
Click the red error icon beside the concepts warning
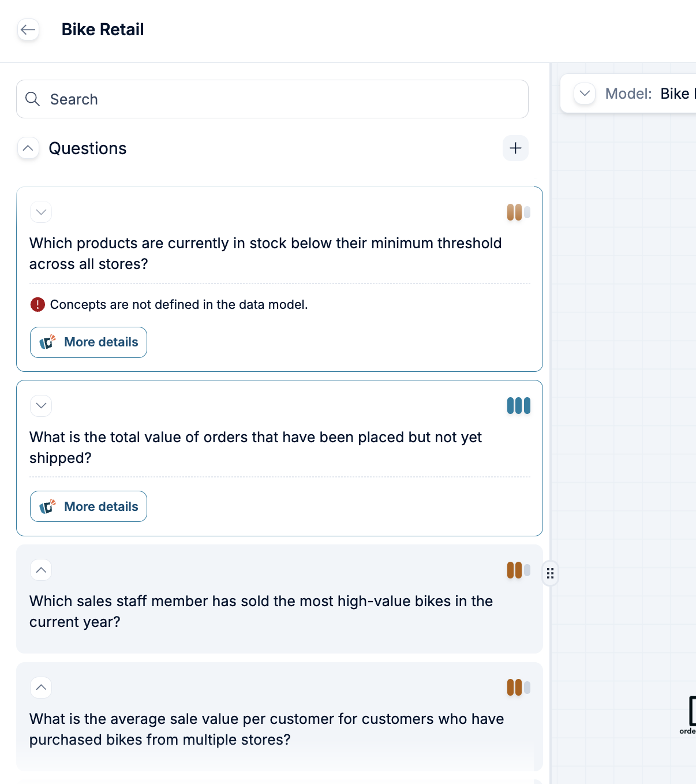(x=38, y=304)
